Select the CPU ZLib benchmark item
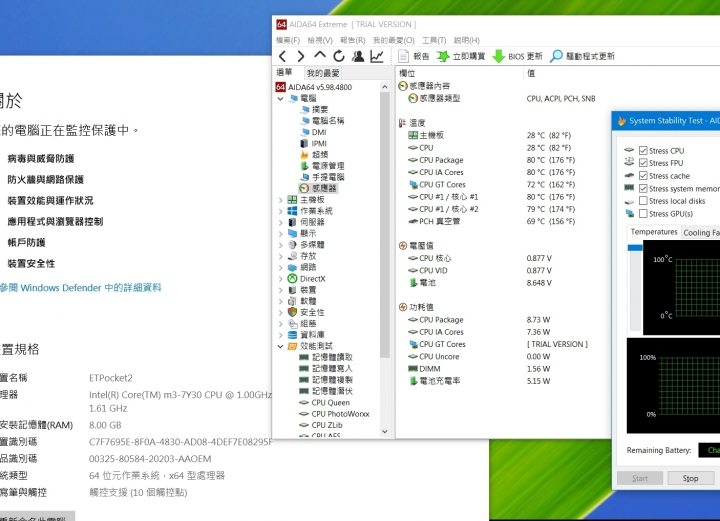 coord(321,425)
